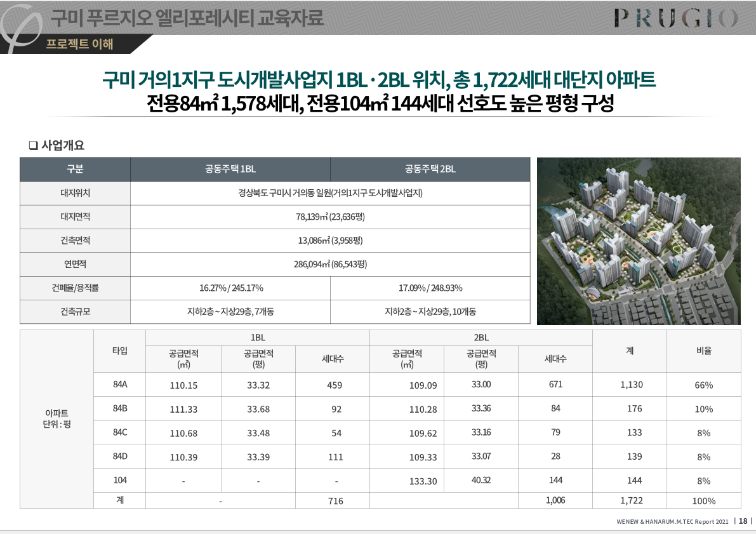Click the 84B total '176'
This screenshot has height=534, width=756.
(x=634, y=409)
